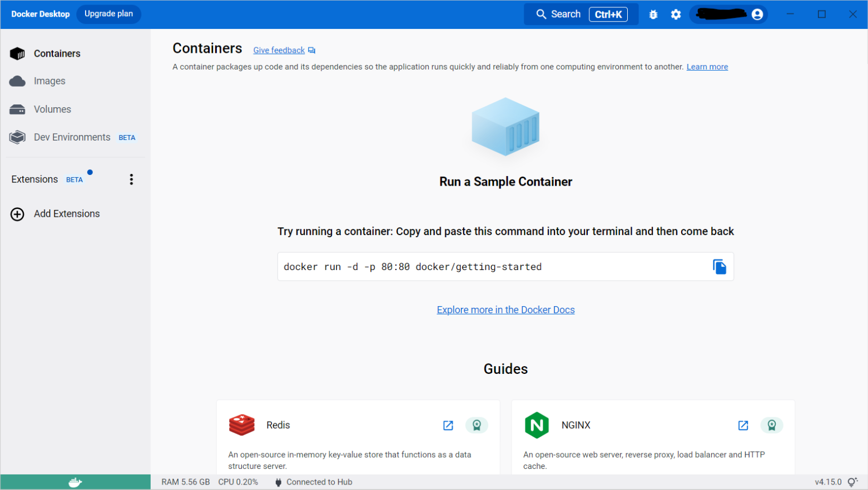This screenshot has height=490, width=868.
Task: Click the Connected to Hub status text
Action: tap(319, 482)
